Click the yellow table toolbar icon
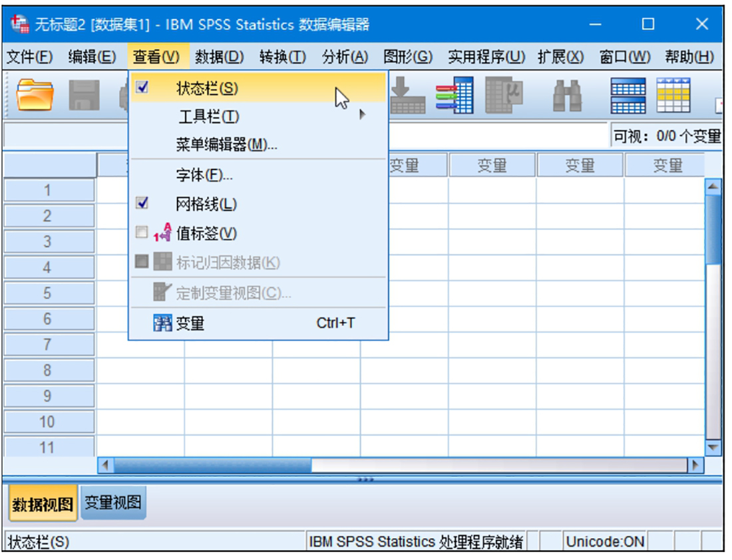The image size is (732, 560). (x=673, y=95)
